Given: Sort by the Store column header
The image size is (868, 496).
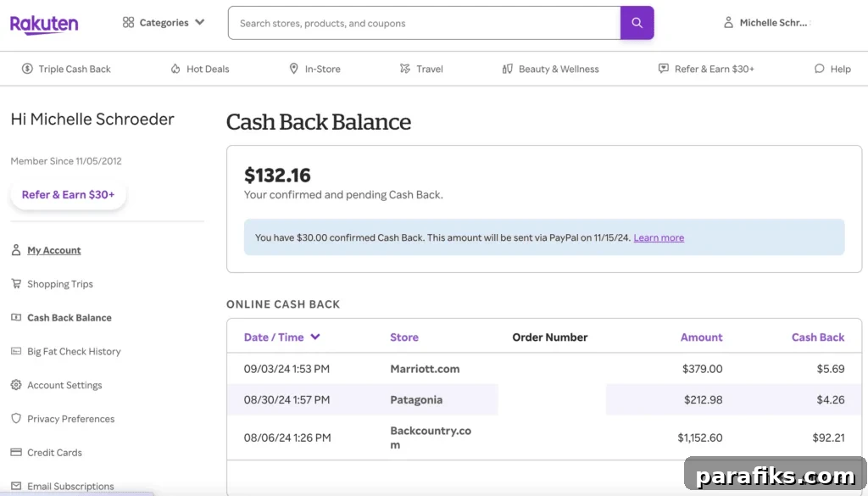Looking at the screenshot, I should click(404, 337).
